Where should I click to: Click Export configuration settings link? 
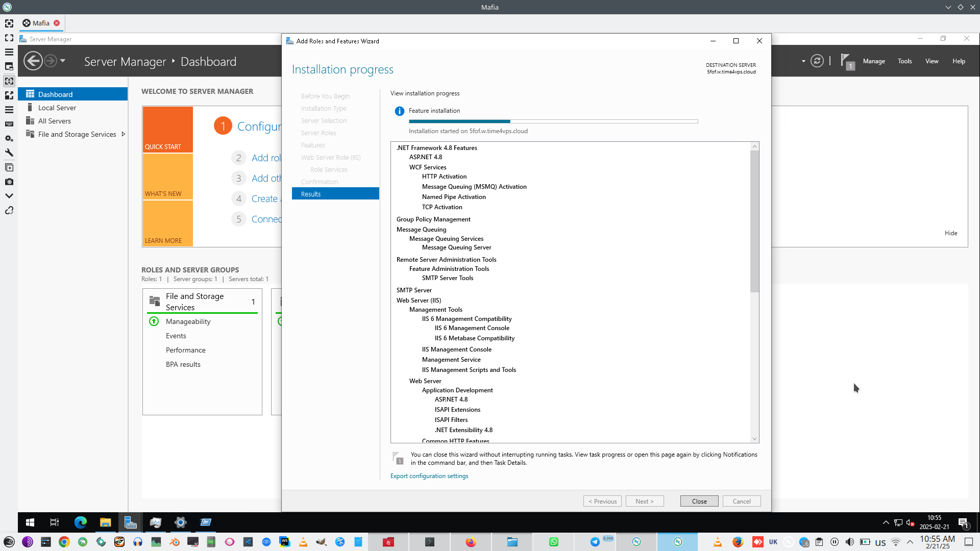click(x=429, y=475)
